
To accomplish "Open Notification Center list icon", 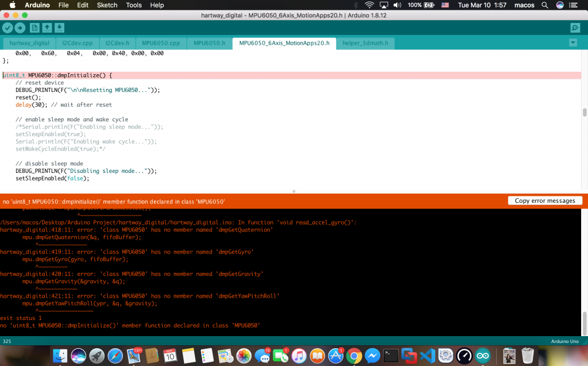I will 574,5.
